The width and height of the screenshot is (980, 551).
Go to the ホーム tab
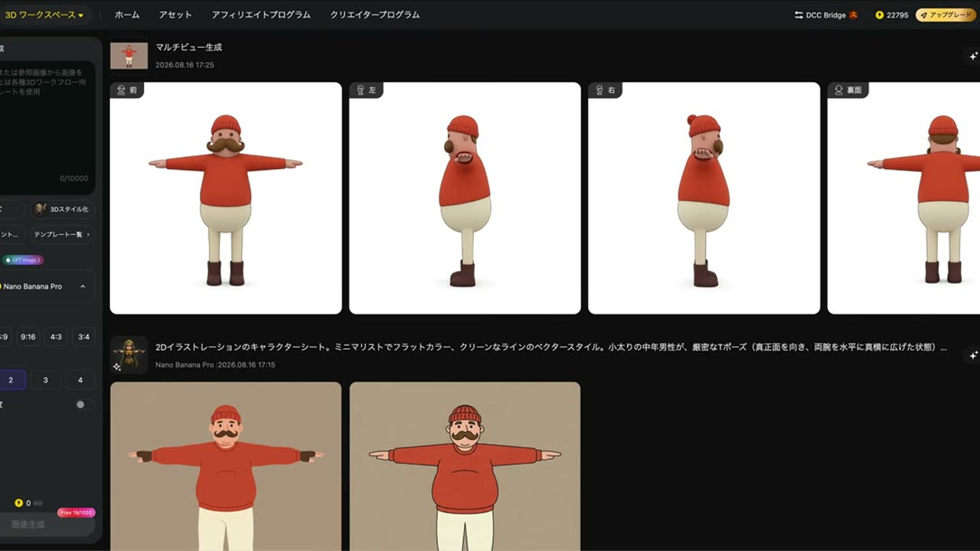pyautogui.click(x=127, y=15)
